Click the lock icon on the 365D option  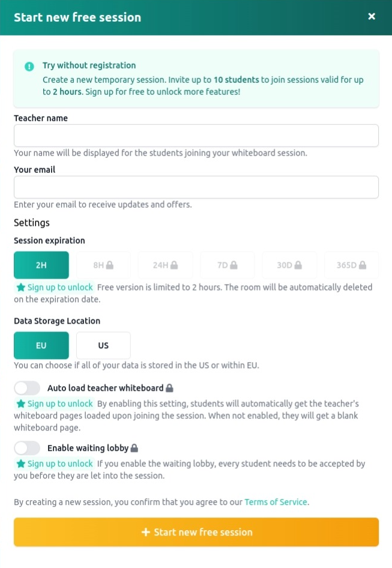tap(362, 265)
